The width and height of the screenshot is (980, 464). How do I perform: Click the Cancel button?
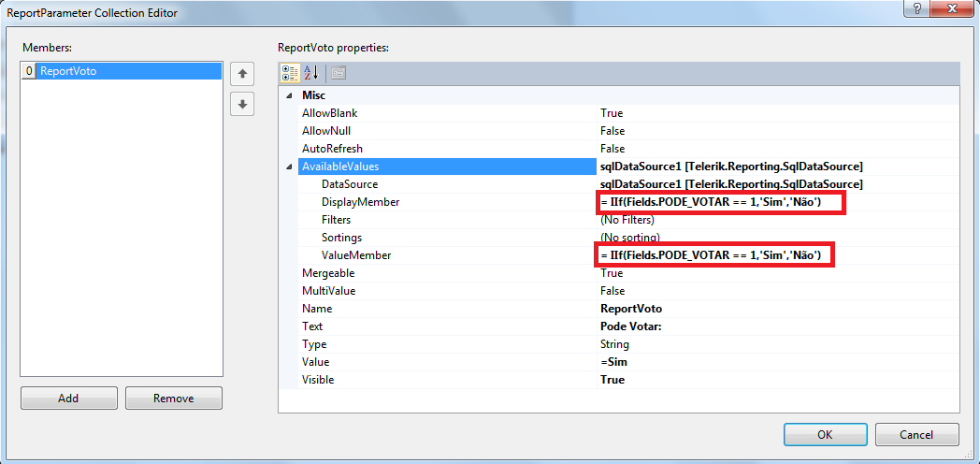(916, 435)
